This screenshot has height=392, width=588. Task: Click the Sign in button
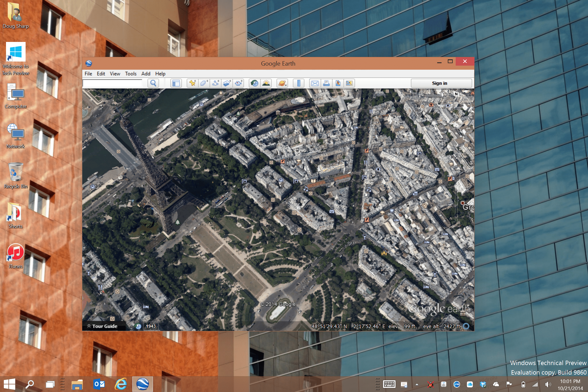point(441,83)
